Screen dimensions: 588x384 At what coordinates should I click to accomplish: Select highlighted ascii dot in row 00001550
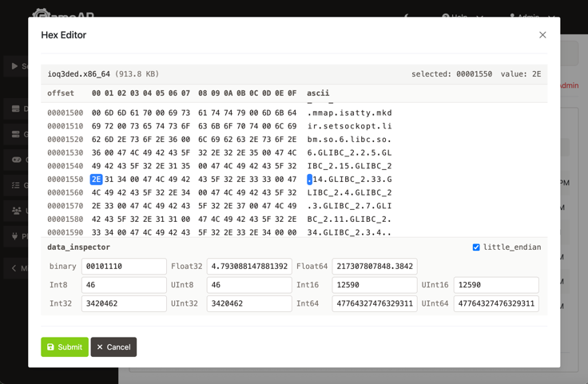pos(309,180)
